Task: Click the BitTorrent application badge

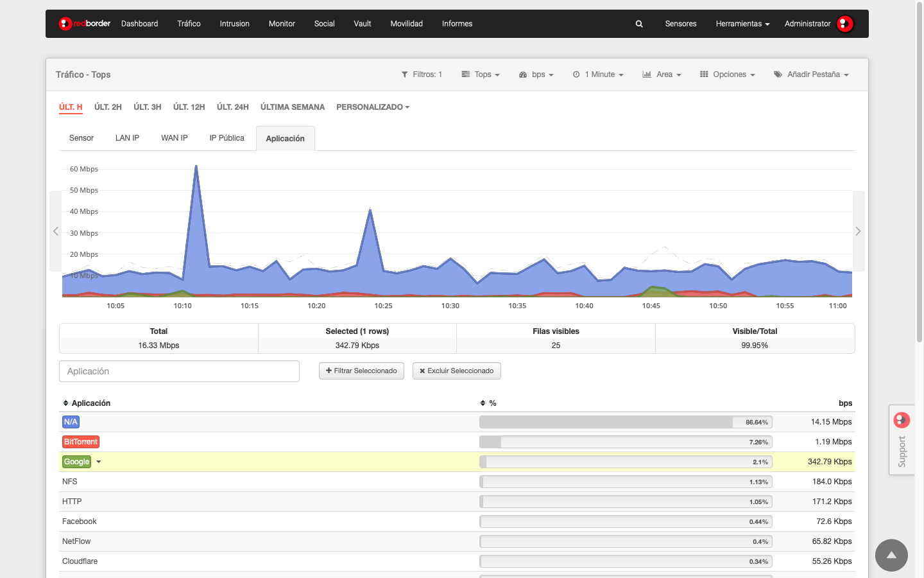Action: (x=81, y=442)
